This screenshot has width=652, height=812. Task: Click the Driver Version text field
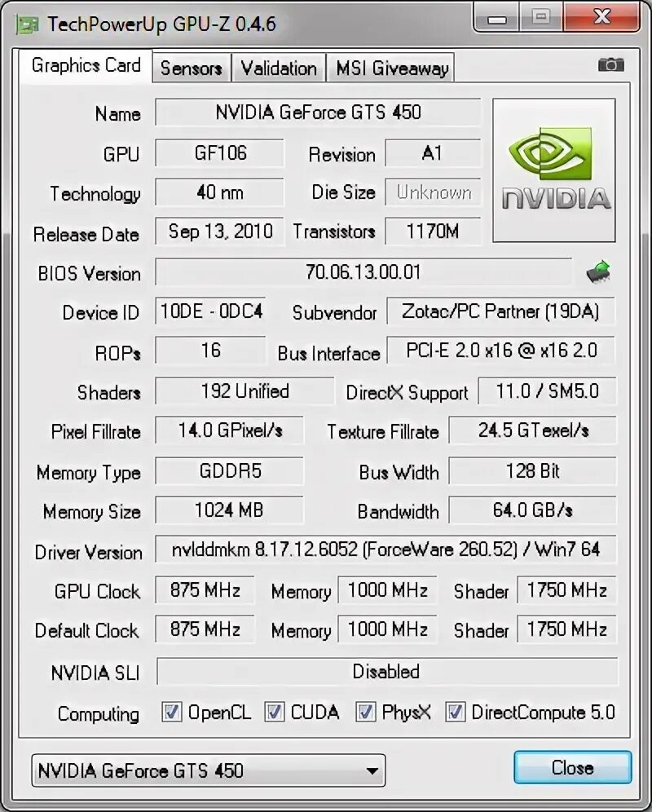click(x=385, y=549)
